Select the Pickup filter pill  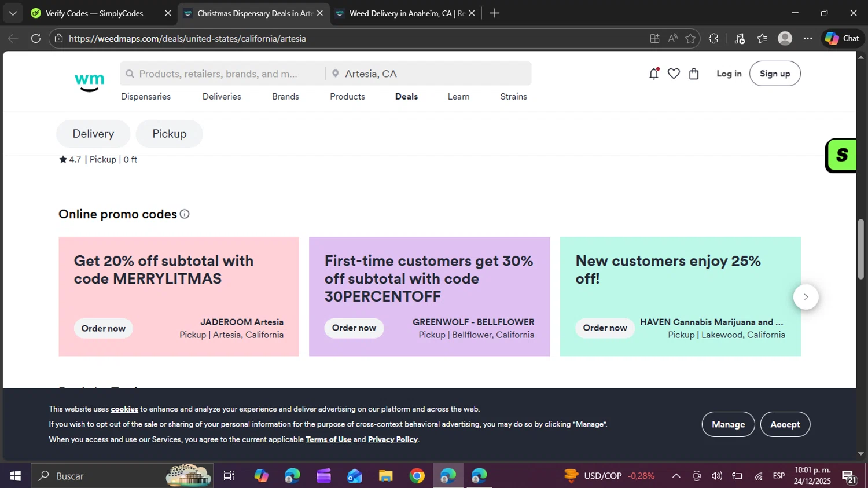169,134
